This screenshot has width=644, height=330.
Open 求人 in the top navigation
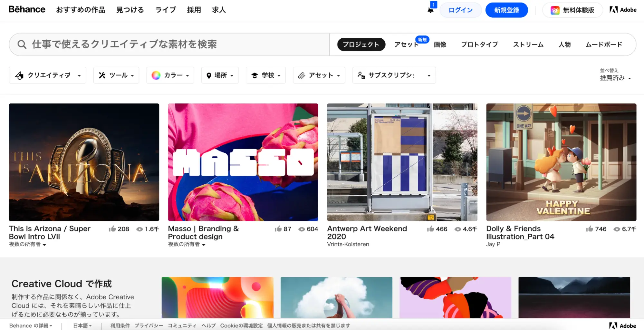pyautogui.click(x=219, y=10)
